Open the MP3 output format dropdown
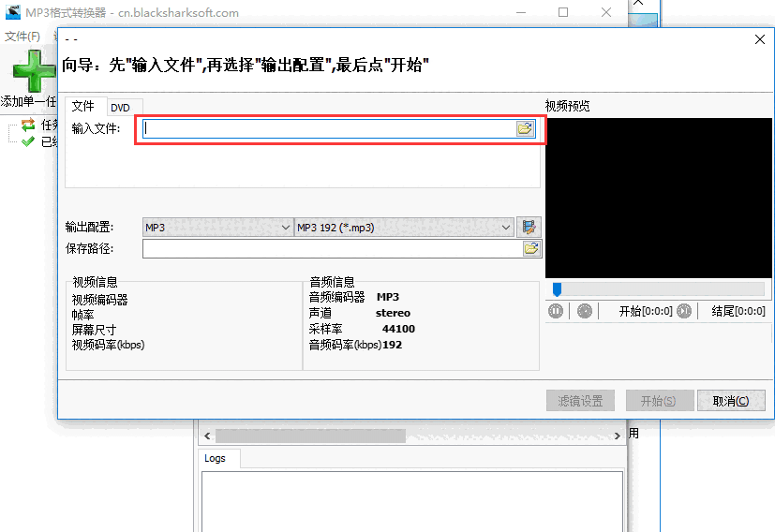 pyautogui.click(x=217, y=228)
